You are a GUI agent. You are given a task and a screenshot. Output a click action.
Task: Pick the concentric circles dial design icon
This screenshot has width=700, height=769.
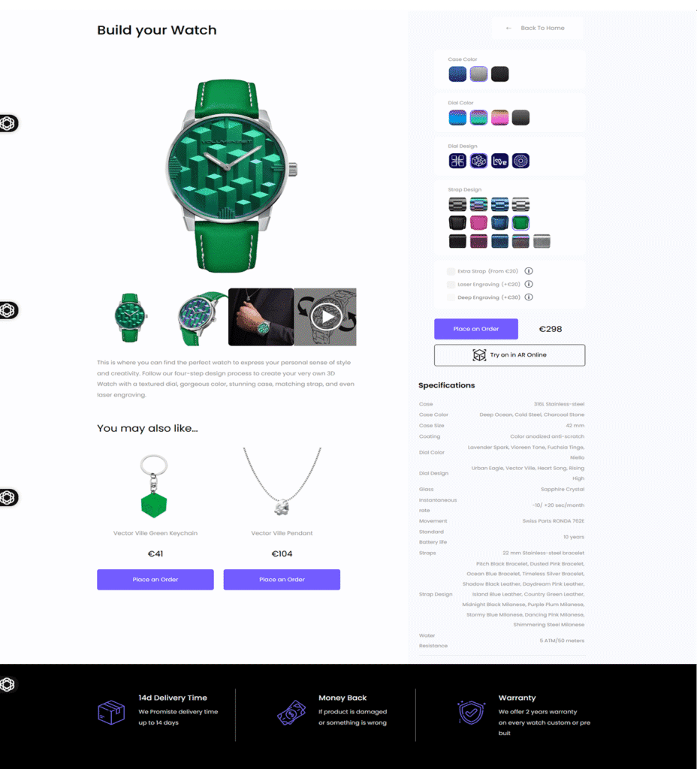click(x=520, y=161)
